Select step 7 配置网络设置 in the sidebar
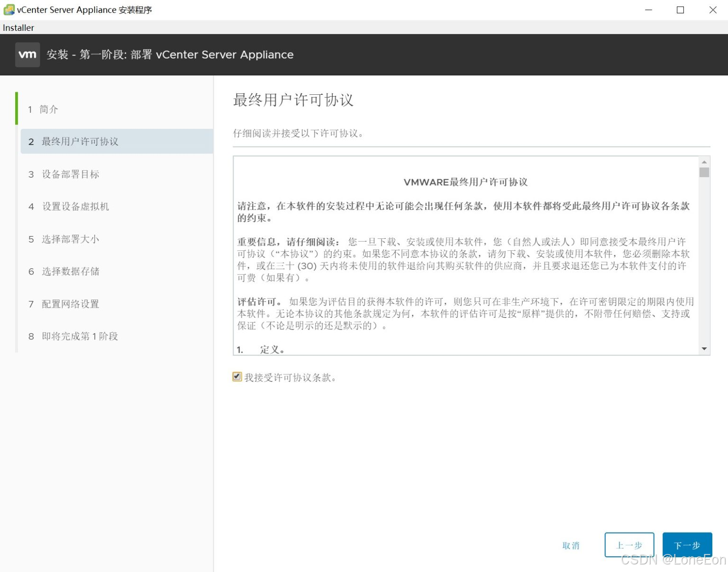The height and width of the screenshot is (572, 728). (x=70, y=304)
